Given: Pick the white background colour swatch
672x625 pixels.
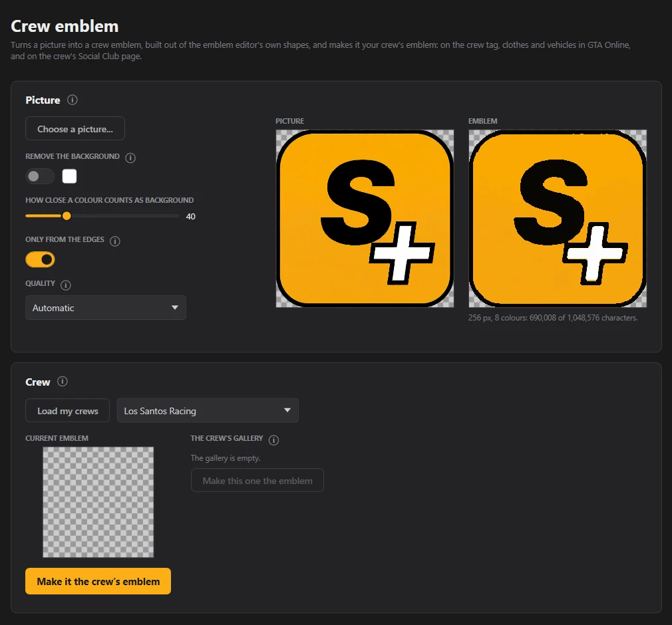Looking at the screenshot, I should 69,176.
